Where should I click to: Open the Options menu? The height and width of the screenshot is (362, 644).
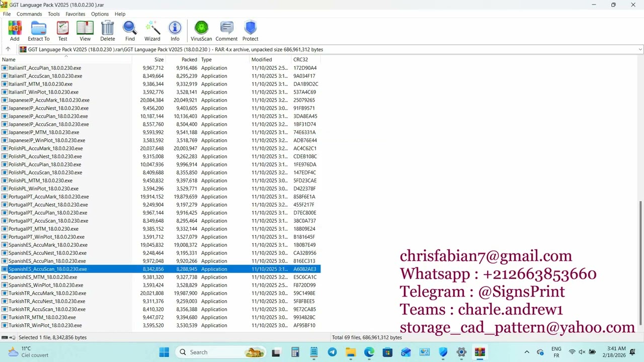(100, 14)
